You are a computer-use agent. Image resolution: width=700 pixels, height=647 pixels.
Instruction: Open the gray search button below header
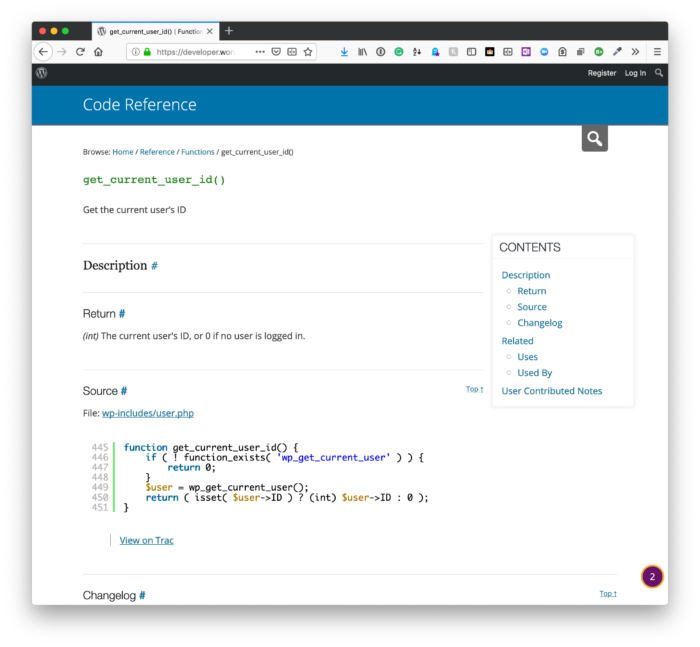click(594, 138)
